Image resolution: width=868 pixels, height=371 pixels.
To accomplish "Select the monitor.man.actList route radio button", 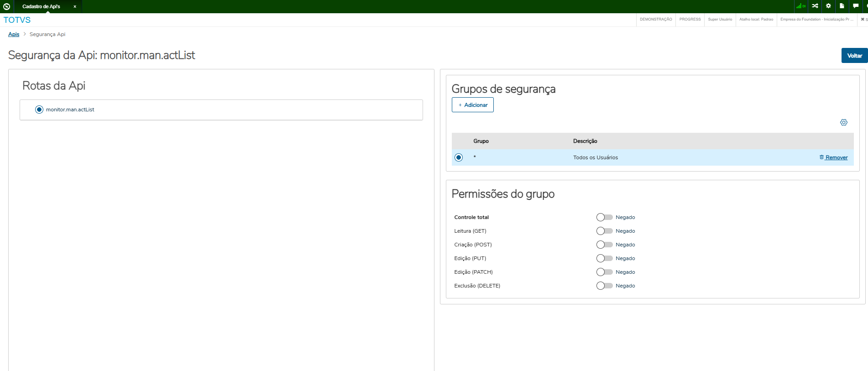I will click(x=39, y=110).
